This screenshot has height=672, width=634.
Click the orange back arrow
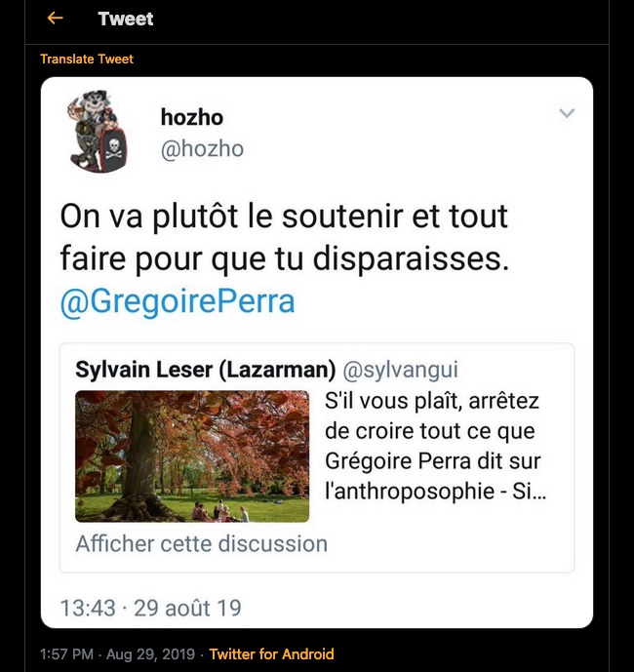click(x=55, y=19)
